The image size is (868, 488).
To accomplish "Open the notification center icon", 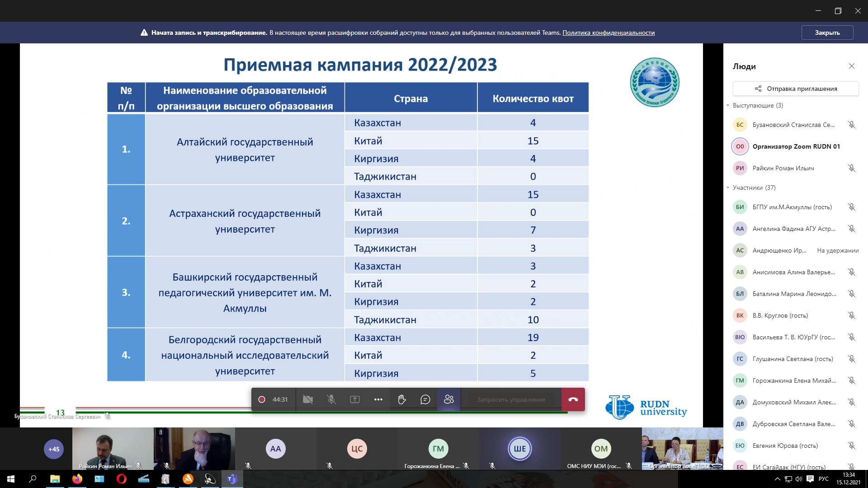I will tap(810, 479).
